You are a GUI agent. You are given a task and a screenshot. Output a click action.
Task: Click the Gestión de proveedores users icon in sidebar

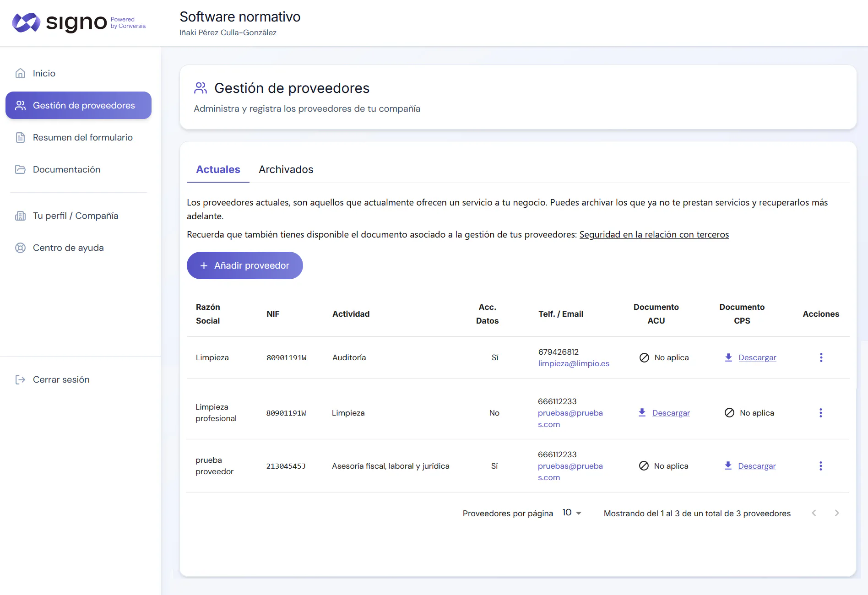pyautogui.click(x=20, y=105)
